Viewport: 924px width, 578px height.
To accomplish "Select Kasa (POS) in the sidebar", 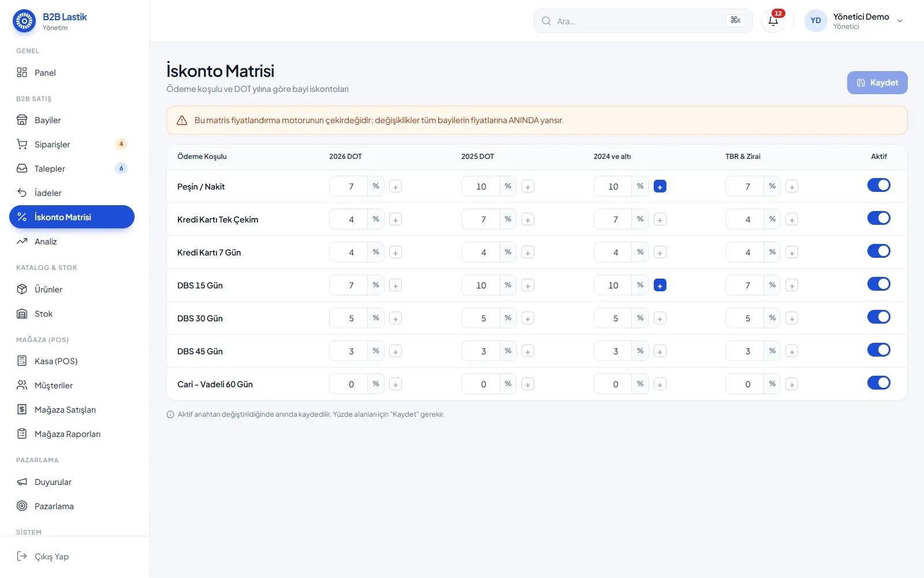I will point(72,361).
